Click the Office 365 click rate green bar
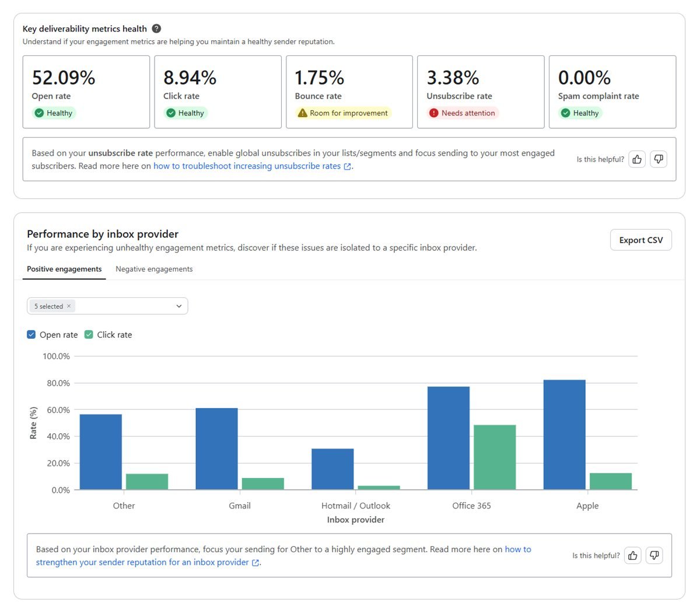Viewport: 700px width, 614px height. click(x=495, y=457)
